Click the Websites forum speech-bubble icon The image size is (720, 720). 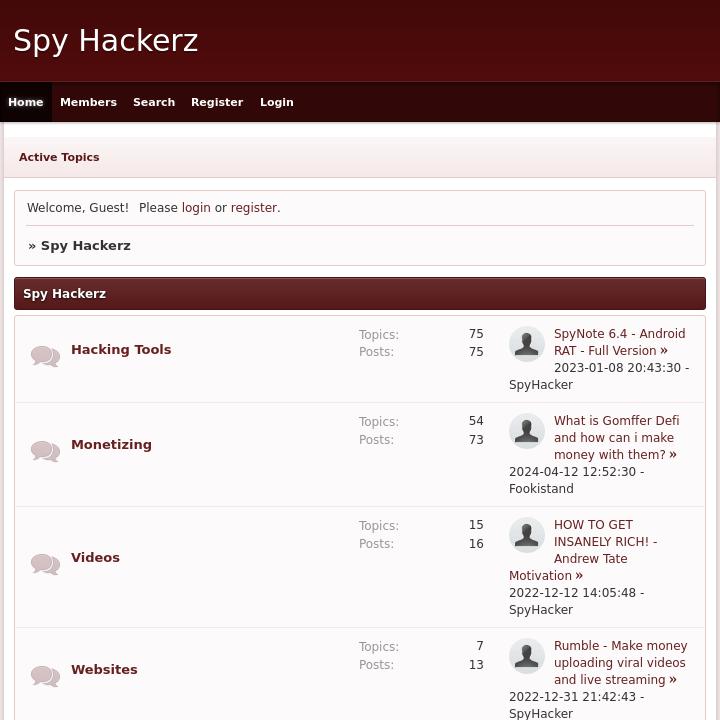[x=45, y=676]
